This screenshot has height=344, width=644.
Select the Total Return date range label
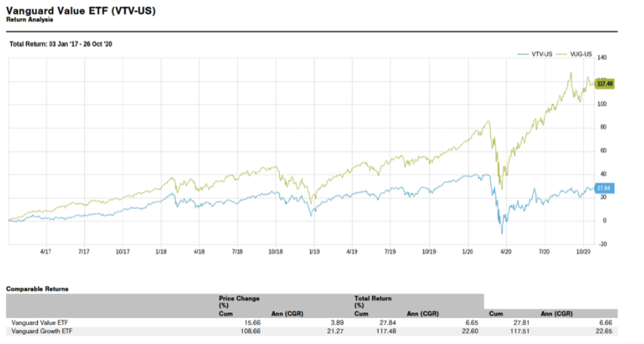point(61,44)
